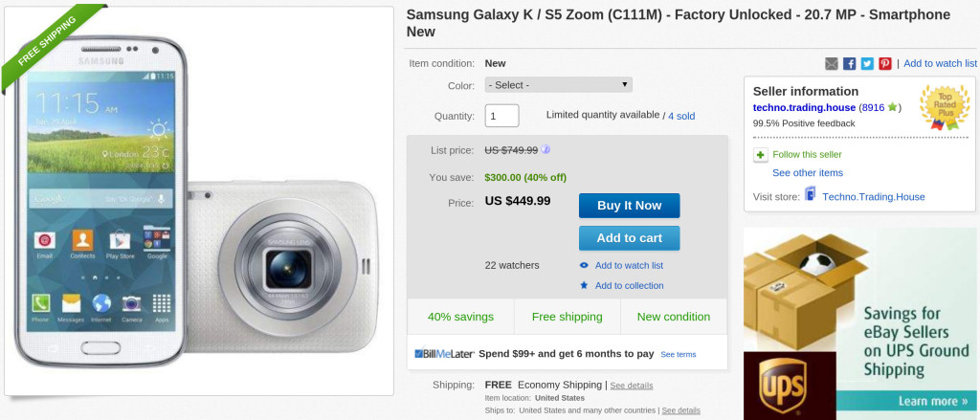Viewport: 980px width, 420px height.
Task: Share listing via email icon
Action: [x=832, y=63]
